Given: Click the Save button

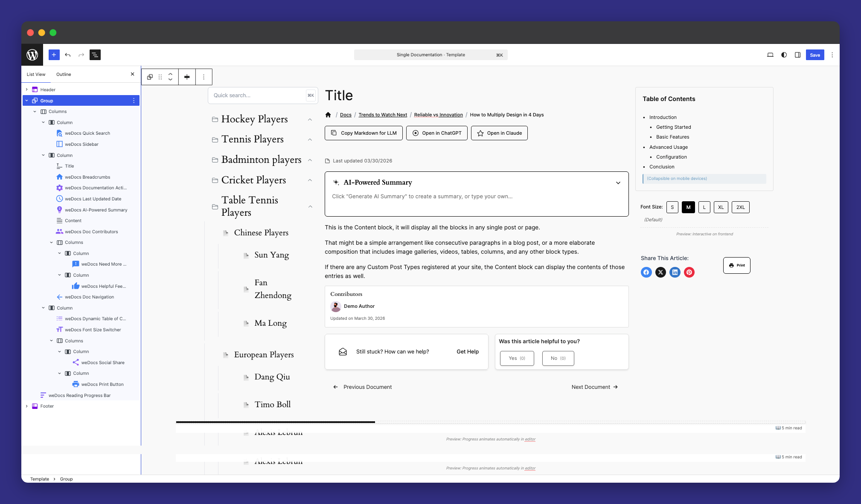Looking at the screenshot, I should (814, 55).
